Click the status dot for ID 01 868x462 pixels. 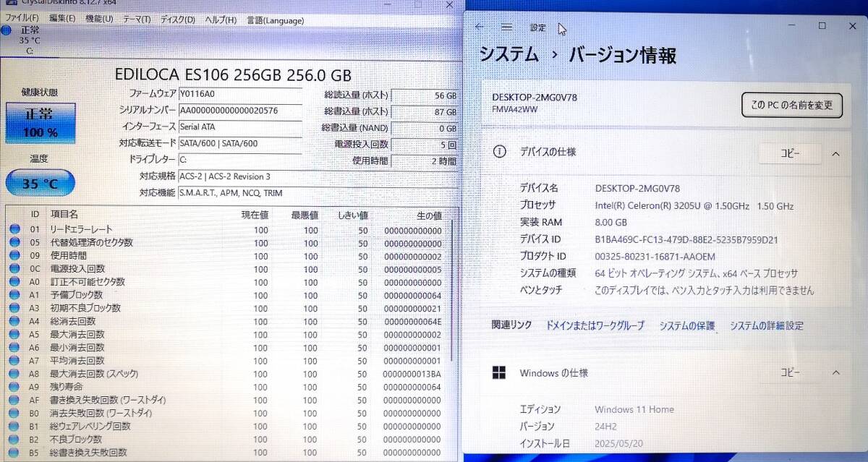(x=15, y=230)
